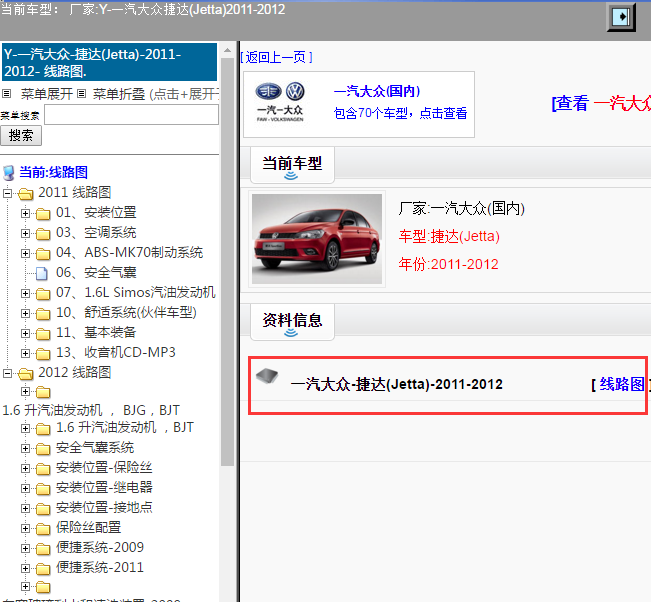Viewport: 651px width, 602px height.
Task: Click the folder icon of 安全气囊系统
Action: coord(43,449)
